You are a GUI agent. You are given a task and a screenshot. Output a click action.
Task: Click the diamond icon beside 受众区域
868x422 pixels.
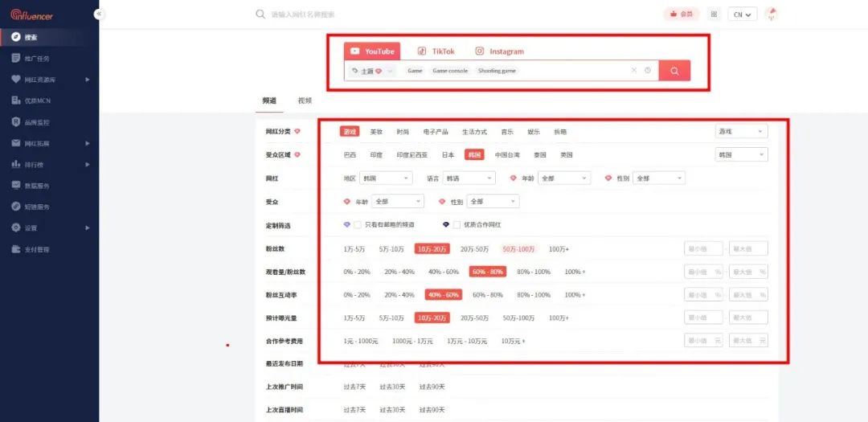point(297,154)
